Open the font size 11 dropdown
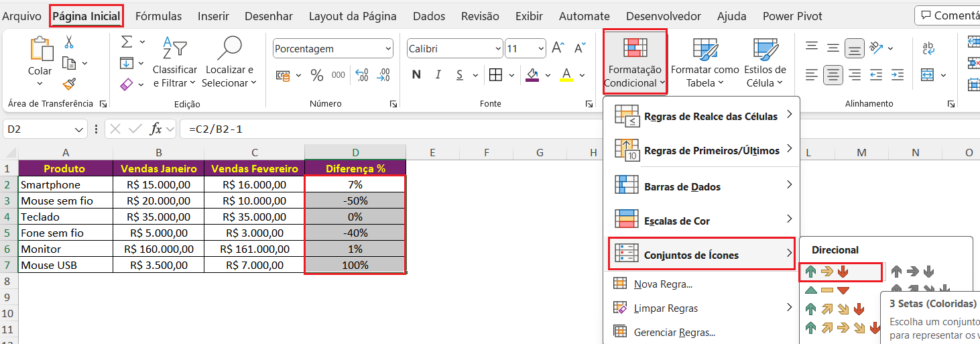This screenshot has width=980, height=344. pyautogui.click(x=540, y=49)
